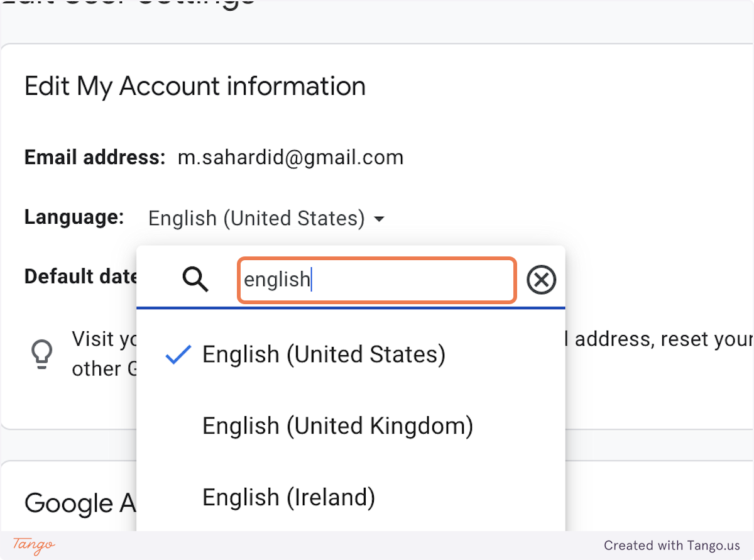This screenshot has height=560, width=754.
Task: Click the Default date label
Action: (x=80, y=277)
